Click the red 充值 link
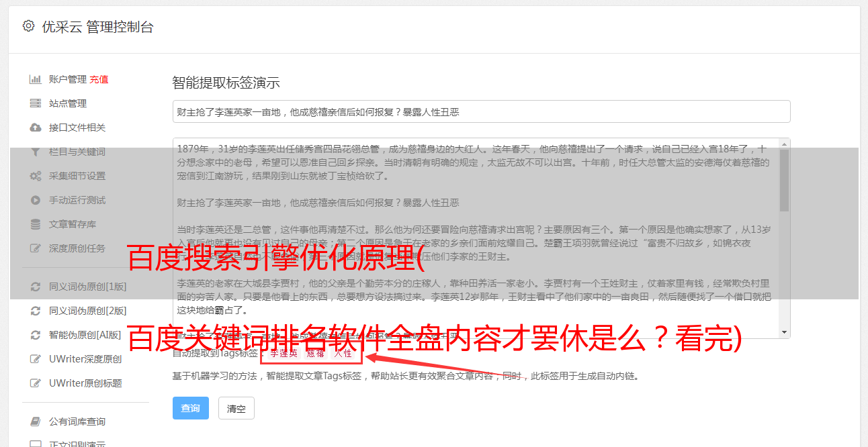Image resolution: width=868 pixels, height=447 pixels. click(x=99, y=79)
